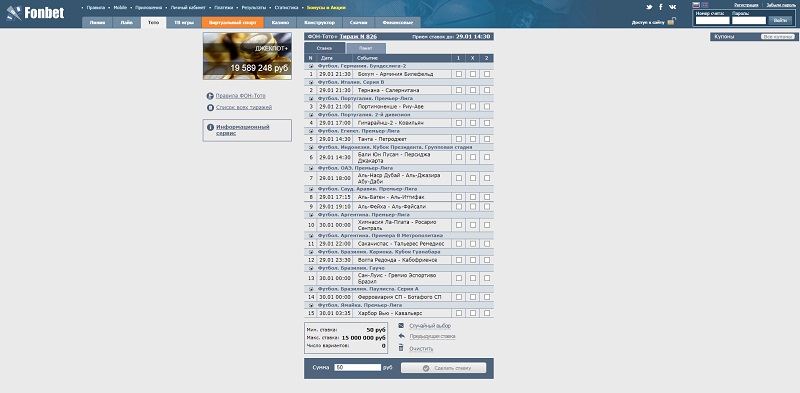Click the trash can clear icon

click(x=401, y=348)
